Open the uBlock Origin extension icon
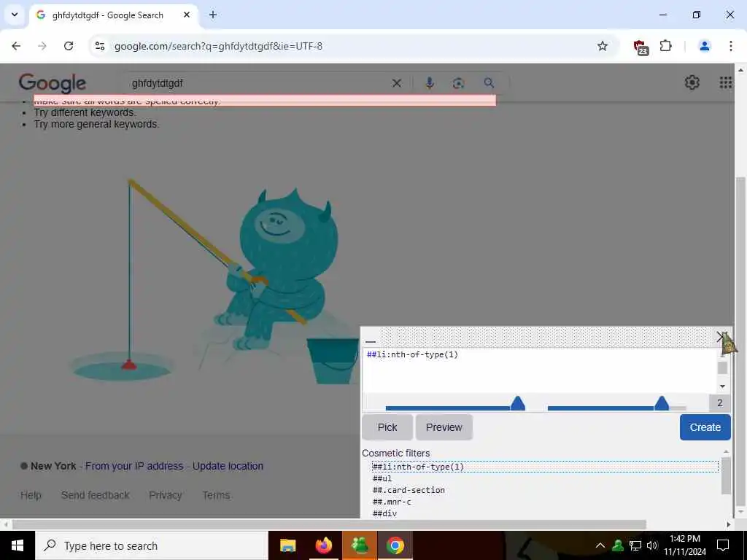The height and width of the screenshot is (560, 747). 640,47
